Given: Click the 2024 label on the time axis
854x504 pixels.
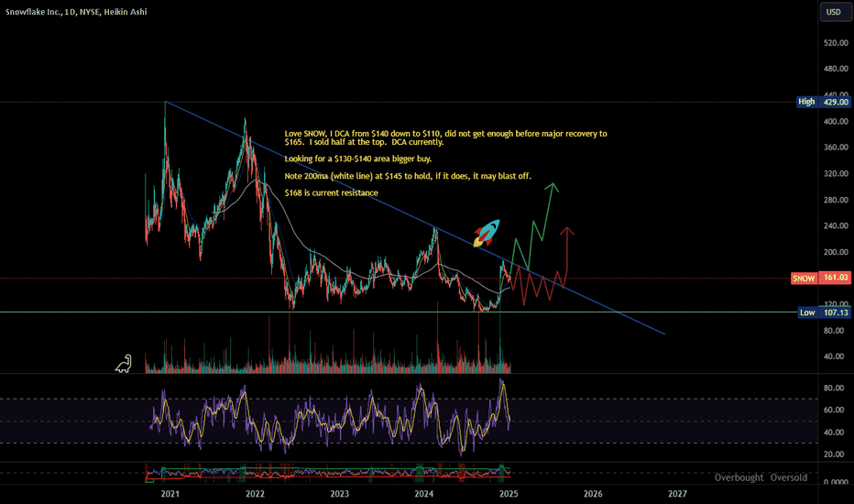Looking at the screenshot, I should 423,494.
